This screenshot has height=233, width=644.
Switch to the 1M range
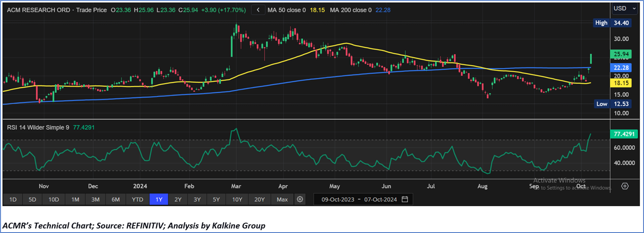[75, 199]
